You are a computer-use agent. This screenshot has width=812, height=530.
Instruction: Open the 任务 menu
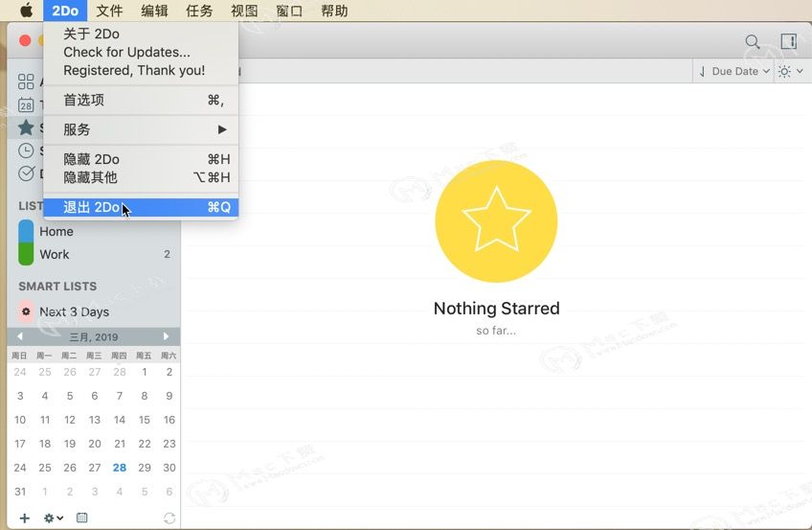pos(199,11)
